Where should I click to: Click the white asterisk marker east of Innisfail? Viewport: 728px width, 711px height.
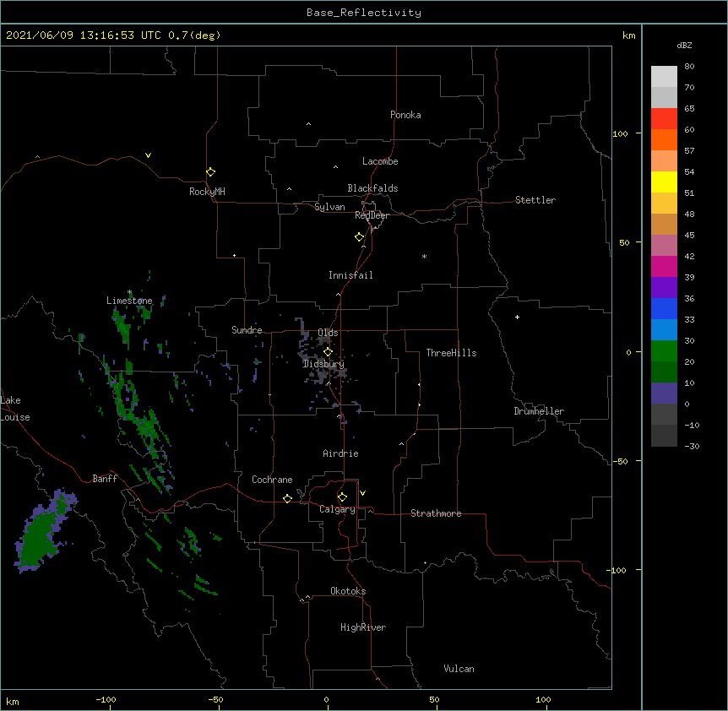424,256
